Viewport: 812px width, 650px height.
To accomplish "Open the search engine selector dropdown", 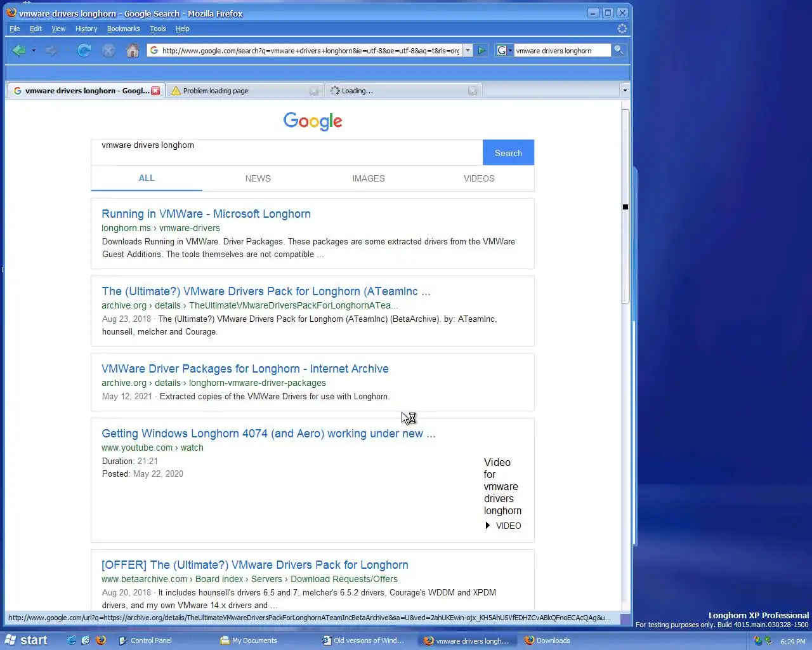I will (505, 51).
